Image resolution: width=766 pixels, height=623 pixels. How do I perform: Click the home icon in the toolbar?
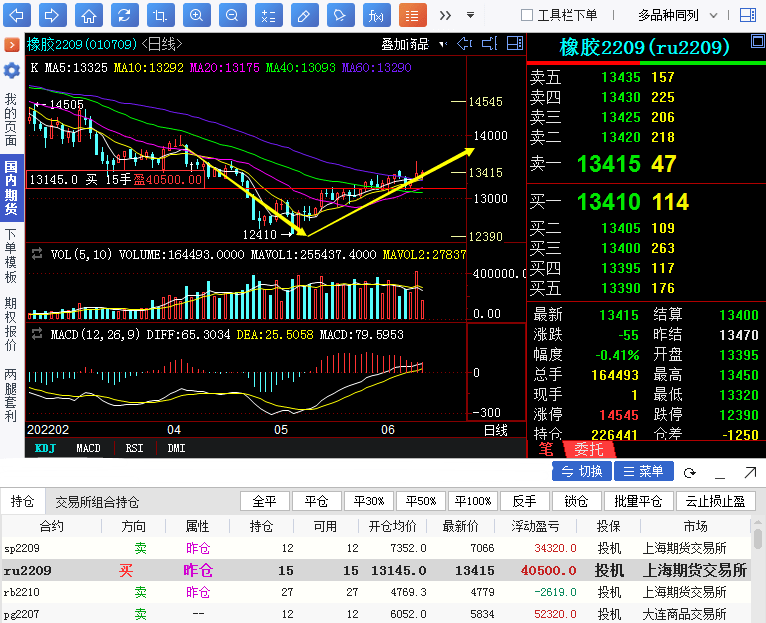tap(89, 15)
